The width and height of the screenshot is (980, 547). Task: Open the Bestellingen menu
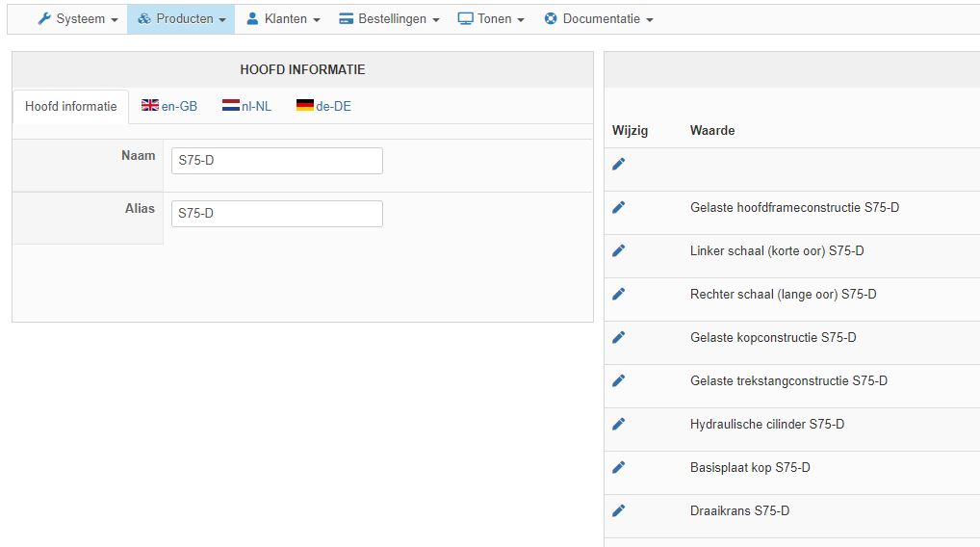point(389,18)
